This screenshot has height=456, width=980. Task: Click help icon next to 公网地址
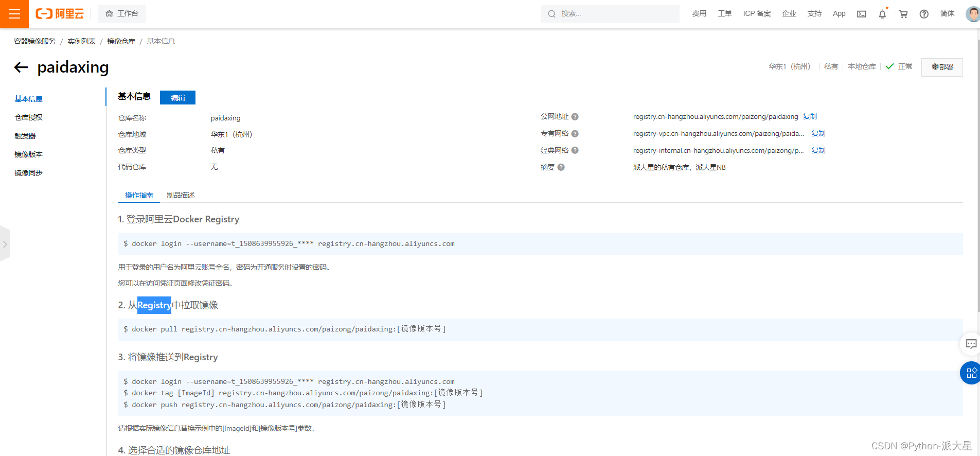[x=575, y=117]
